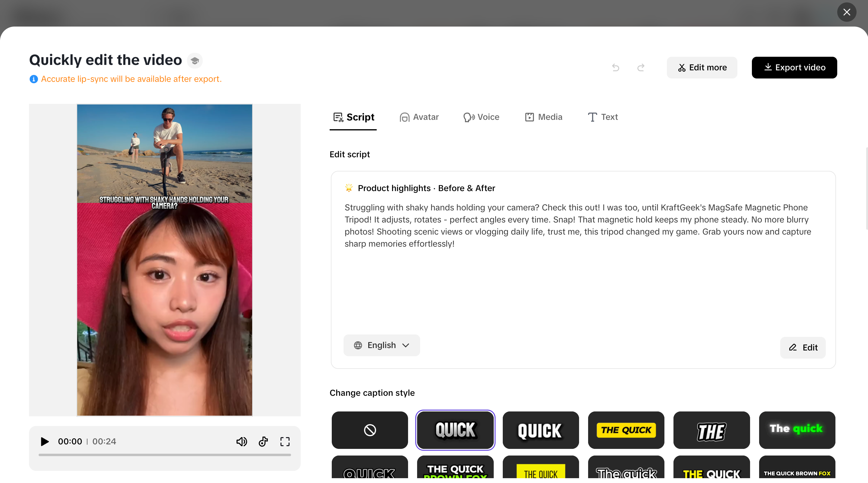Select the yellow-white THE QUICK caption style
Viewport: 868px width, 483px height.
pos(712,467)
